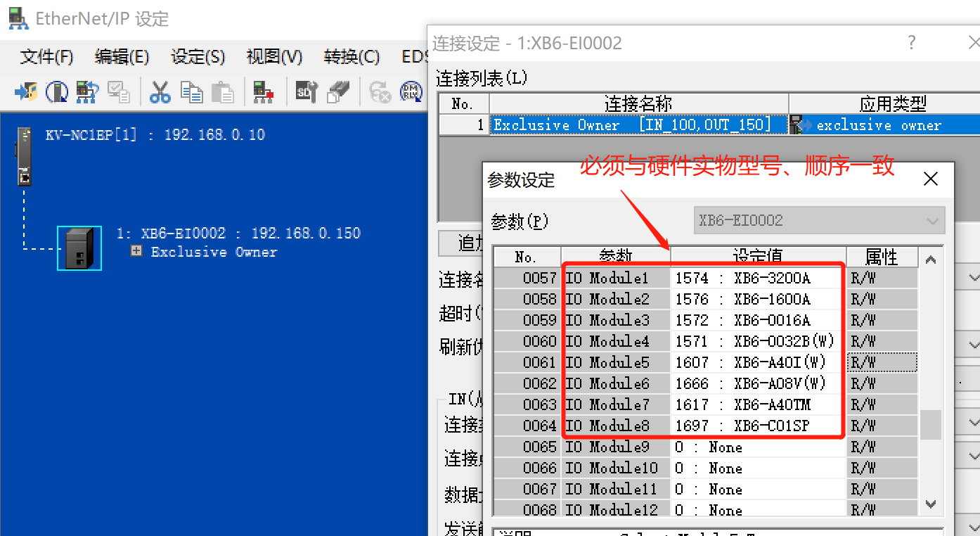This screenshot has width=980, height=536.
Task: Select 1: XB6-EI0002 : 192.168.0.150 label
Action: pyautogui.click(x=238, y=234)
